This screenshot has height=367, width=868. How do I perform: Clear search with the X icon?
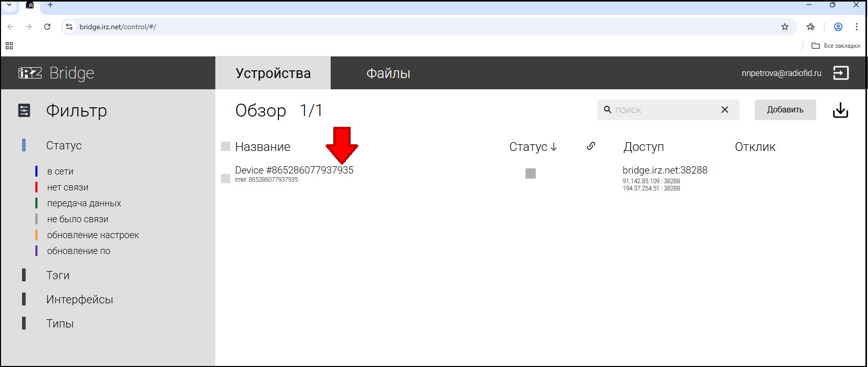(x=724, y=110)
